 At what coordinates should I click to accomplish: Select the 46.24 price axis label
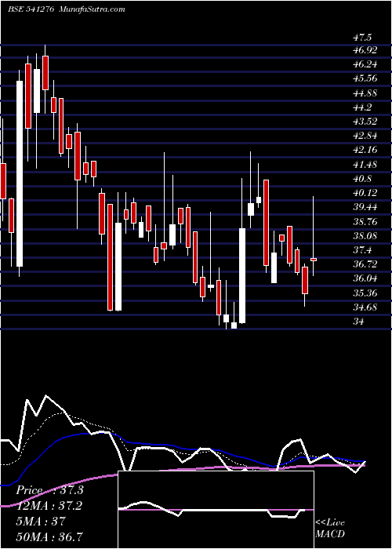[365, 64]
